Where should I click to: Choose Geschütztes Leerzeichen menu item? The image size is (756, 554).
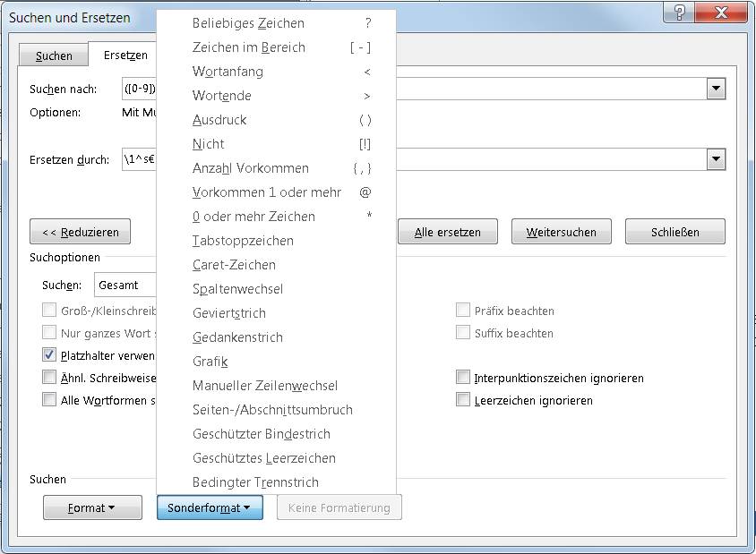pyautogui.click(x=263, y=458)
